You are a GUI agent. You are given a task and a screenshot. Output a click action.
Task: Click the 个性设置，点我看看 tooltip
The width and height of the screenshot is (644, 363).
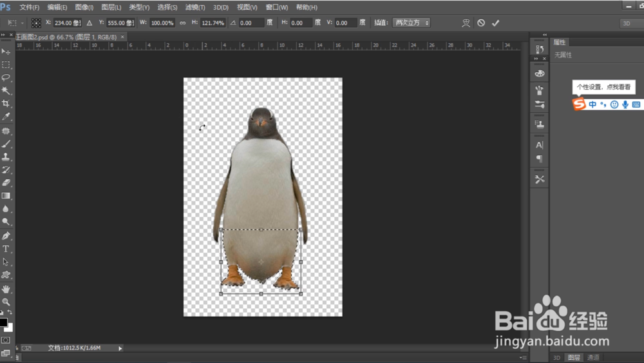[x=603, y=87]
